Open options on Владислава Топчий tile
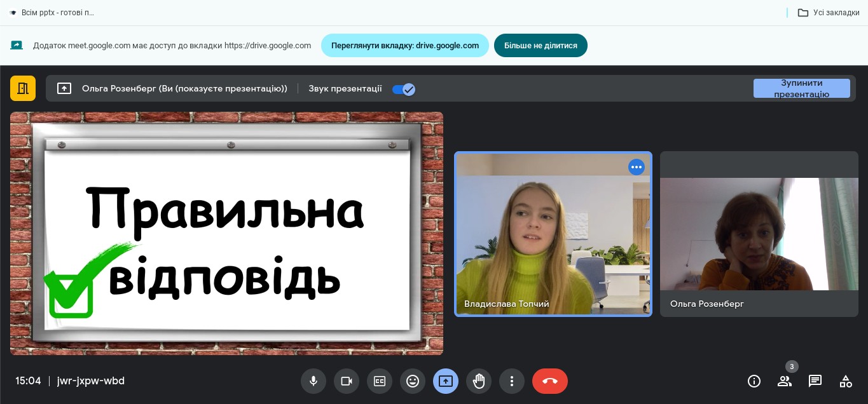Image resolution: width=868 pixels, height=404 pixels. tap(637, 167)
